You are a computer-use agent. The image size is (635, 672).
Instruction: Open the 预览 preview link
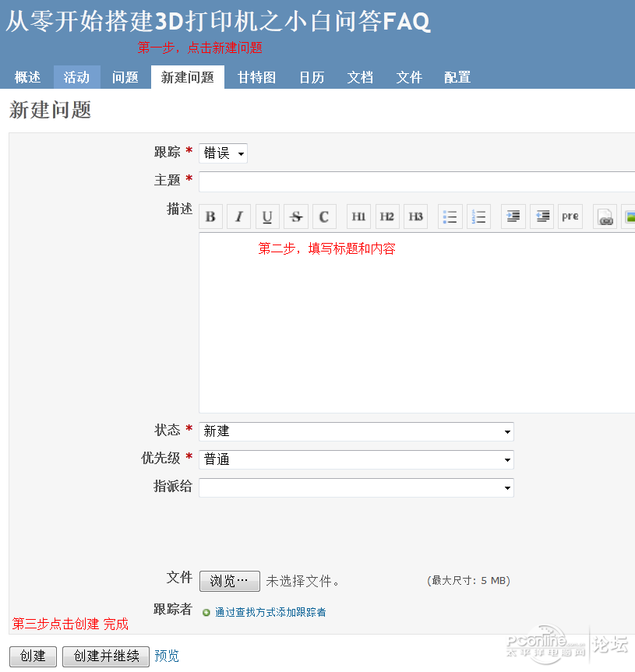pyautogui.click(x=167, y=656)
